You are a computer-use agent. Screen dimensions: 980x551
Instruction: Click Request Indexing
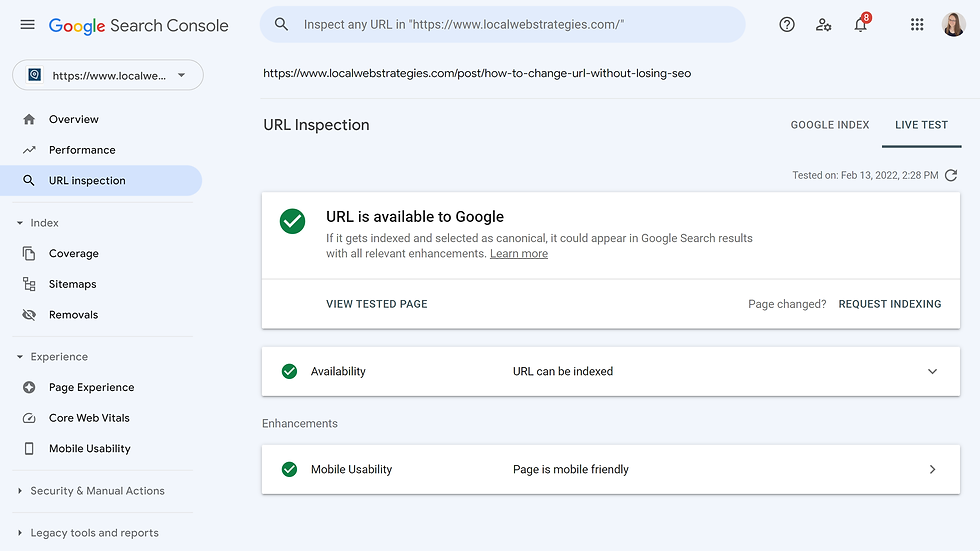(890, 304)
